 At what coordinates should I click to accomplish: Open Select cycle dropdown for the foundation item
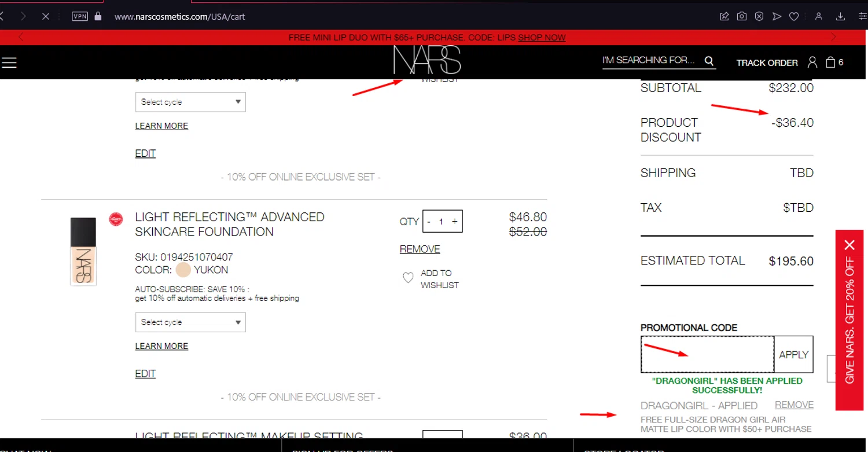coord(190,322)
